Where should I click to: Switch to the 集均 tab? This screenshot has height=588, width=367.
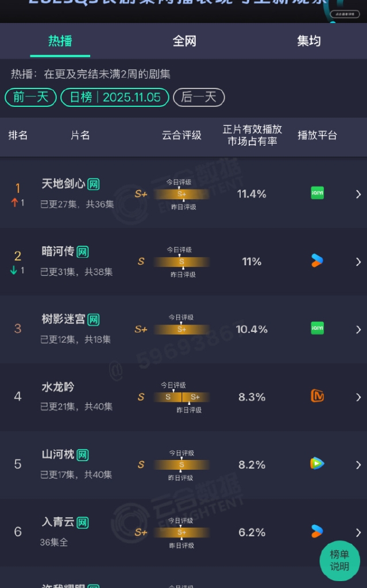pyautogui.click(x=308, y=41)
